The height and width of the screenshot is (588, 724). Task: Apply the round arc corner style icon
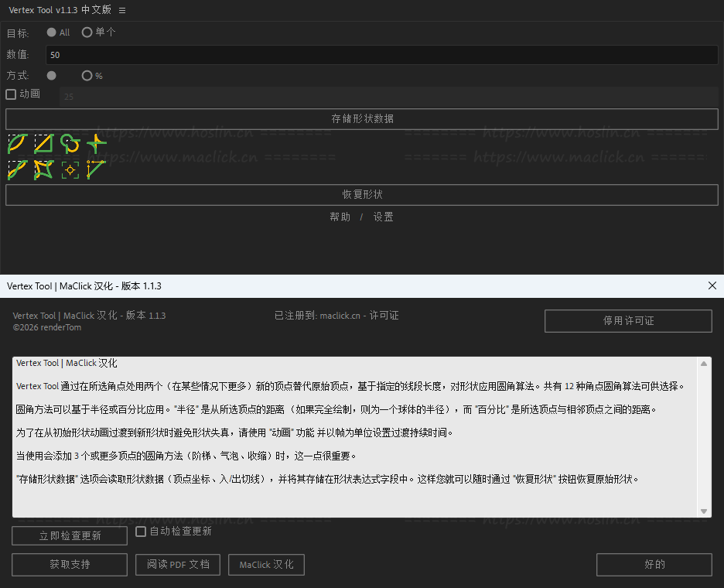(x=18, y=143)
